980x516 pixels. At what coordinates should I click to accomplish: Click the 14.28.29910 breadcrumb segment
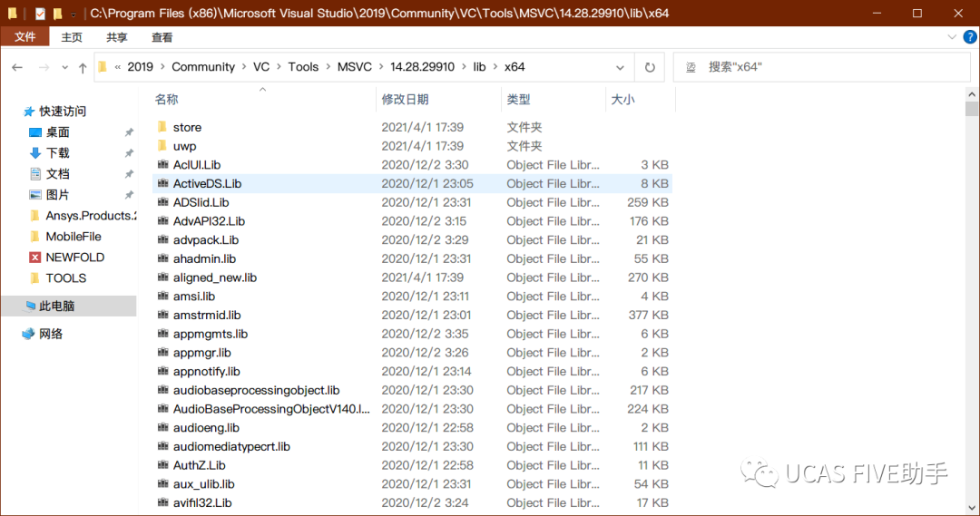tap(423, 67)
